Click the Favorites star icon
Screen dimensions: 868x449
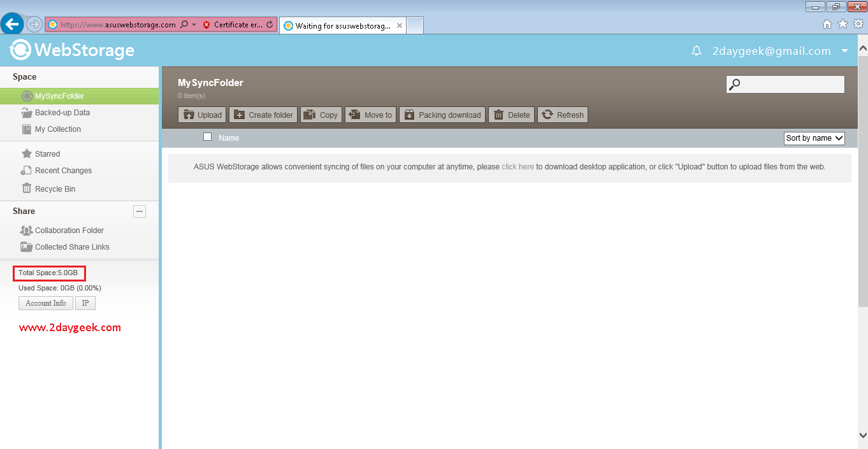[x=843, y=24]
